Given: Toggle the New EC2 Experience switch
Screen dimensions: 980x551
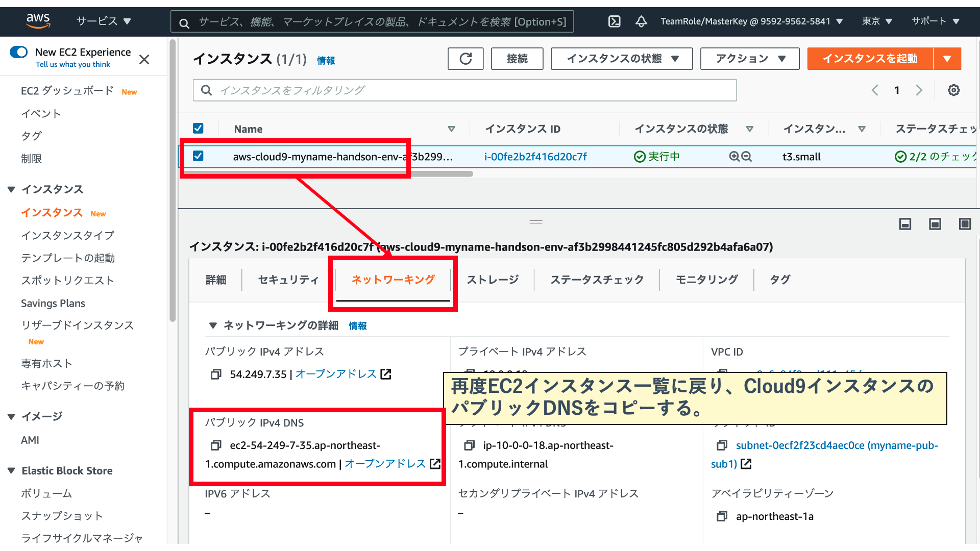Looking at the screenshot, I should [x=19, y=52].
